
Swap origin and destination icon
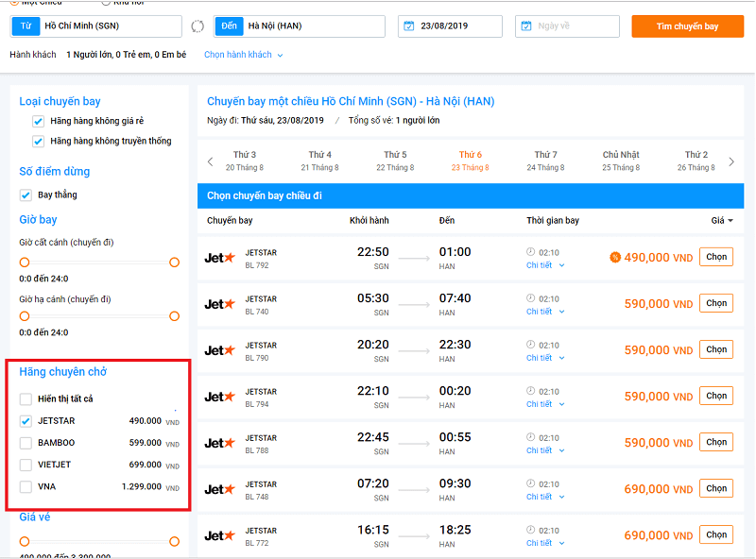pos(198,26)
